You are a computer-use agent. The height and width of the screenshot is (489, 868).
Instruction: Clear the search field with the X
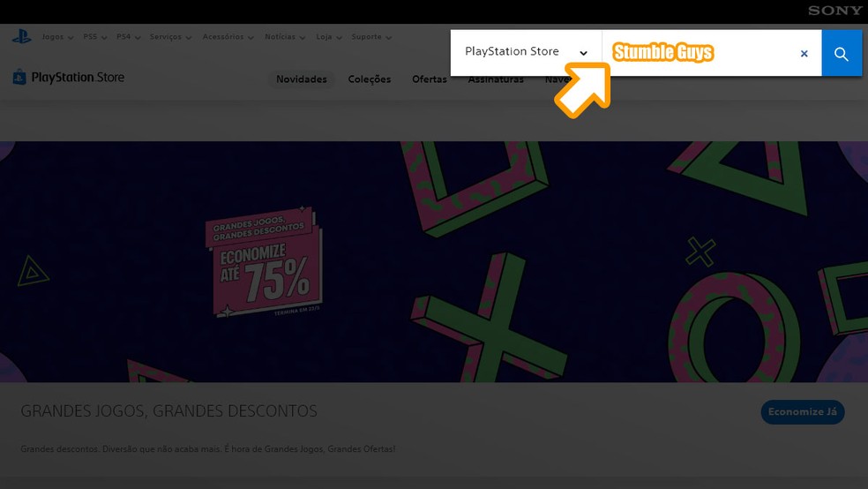click(804, 53)
